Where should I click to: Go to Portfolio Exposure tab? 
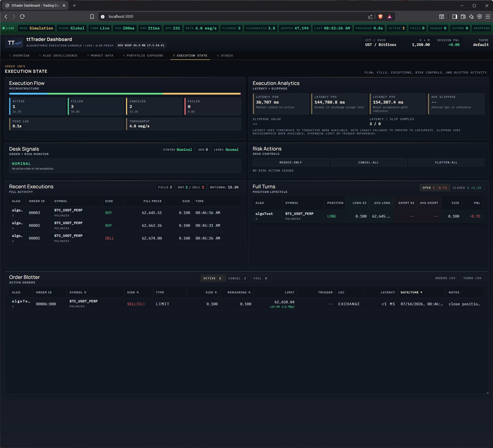click(x=143, y=55)
